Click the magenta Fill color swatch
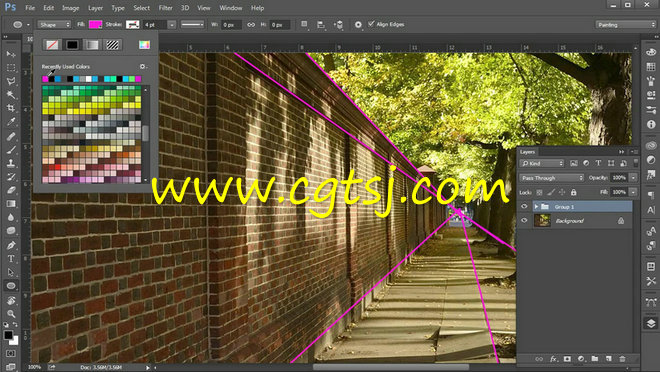 tap(95, 24)
